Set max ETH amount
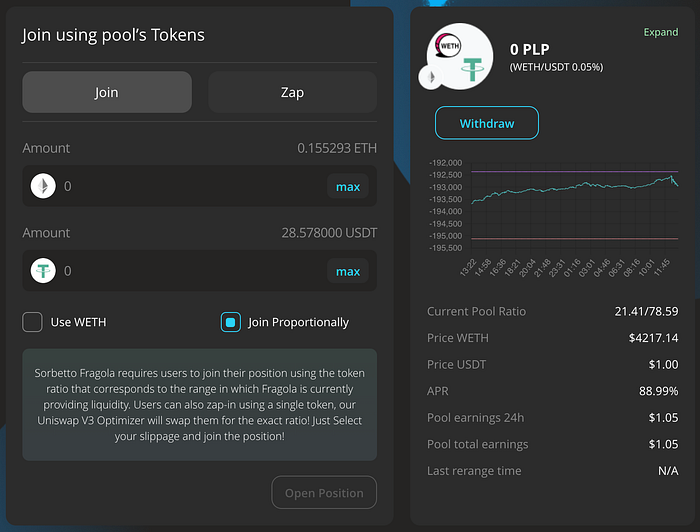Screen dimensions: 700x532 pyautogui.click(x=348, y=187)
